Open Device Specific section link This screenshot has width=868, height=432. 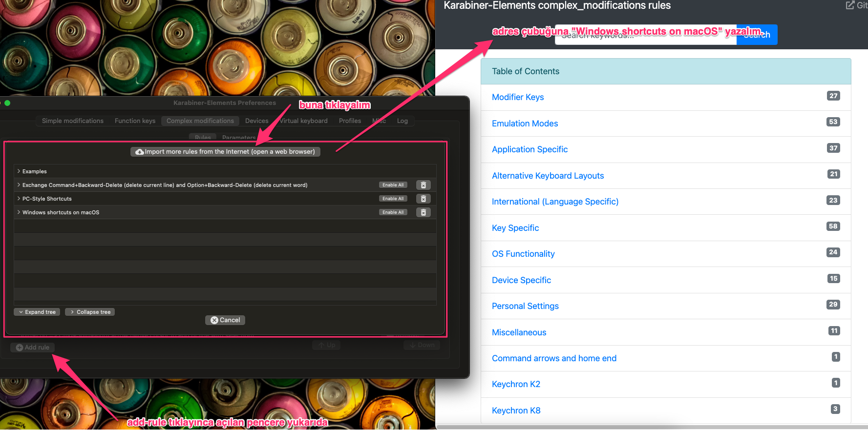[521, 280]
